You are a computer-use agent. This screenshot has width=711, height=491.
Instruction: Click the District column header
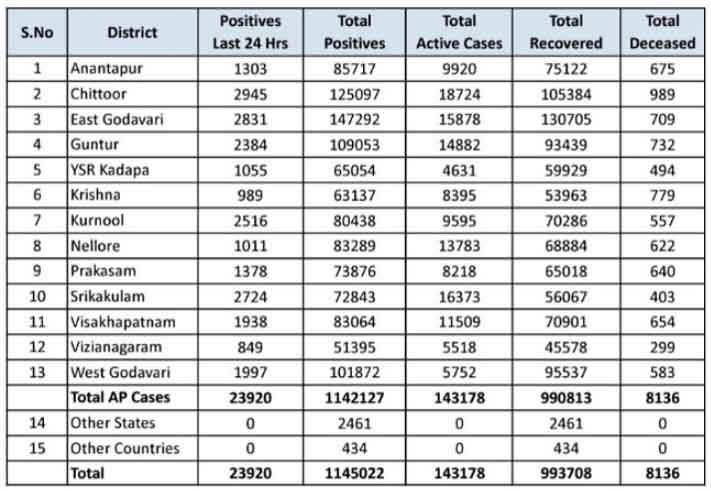[132, 32]
